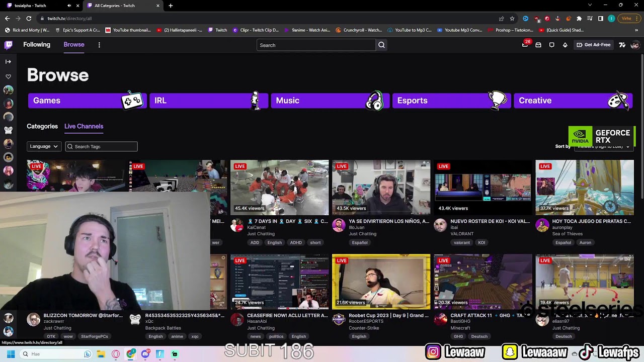
Task: Open Twitch notifications inbox with 26 badge
Action: pos(525,44)
